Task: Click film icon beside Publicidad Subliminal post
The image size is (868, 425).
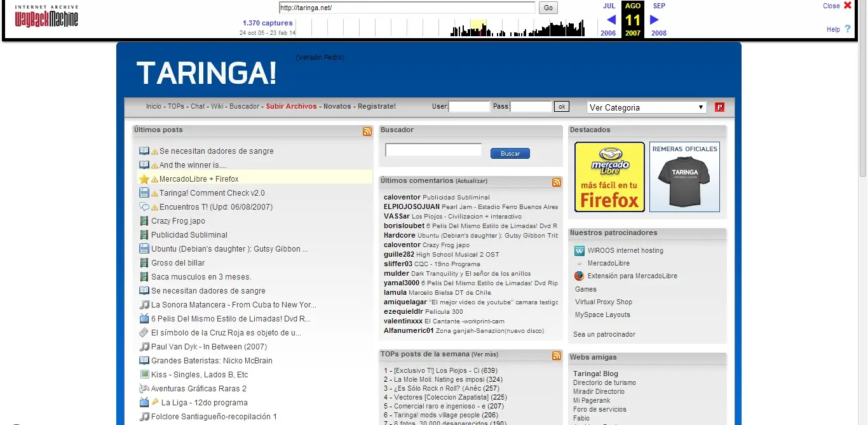Action: [x=144, y=235]
